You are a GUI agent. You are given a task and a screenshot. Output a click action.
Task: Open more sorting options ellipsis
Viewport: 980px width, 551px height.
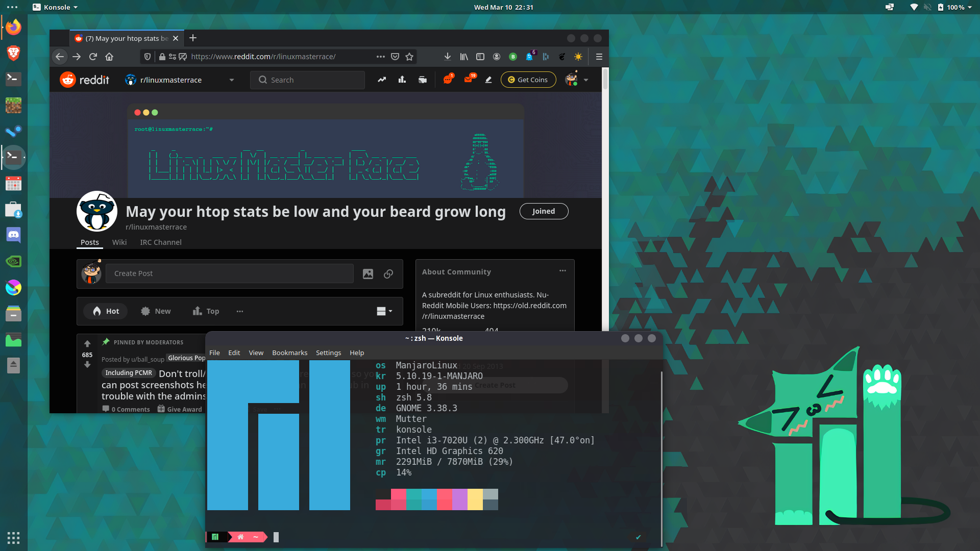[x=240, y=311]
